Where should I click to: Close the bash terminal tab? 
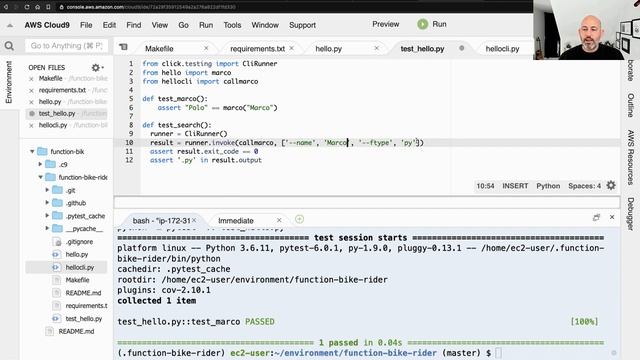(x=194, y=220)
